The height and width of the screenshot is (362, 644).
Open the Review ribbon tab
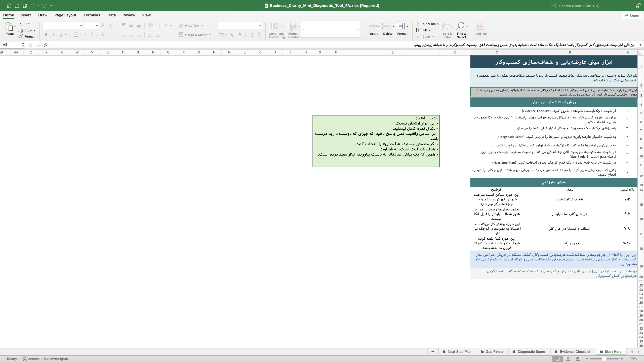point(129,15)
